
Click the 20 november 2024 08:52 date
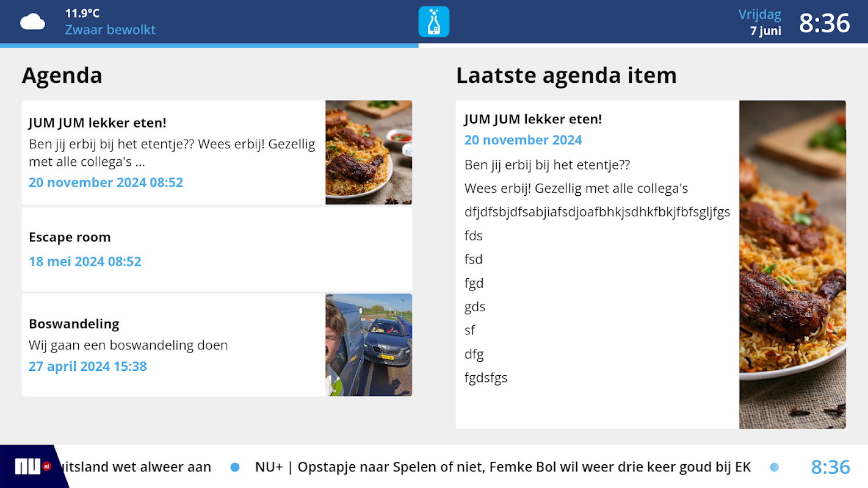(x=106, y=182)
